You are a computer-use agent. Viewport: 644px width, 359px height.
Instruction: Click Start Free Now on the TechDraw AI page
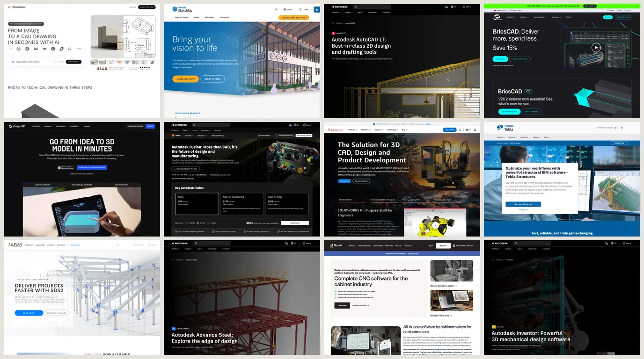coord(146,7)
